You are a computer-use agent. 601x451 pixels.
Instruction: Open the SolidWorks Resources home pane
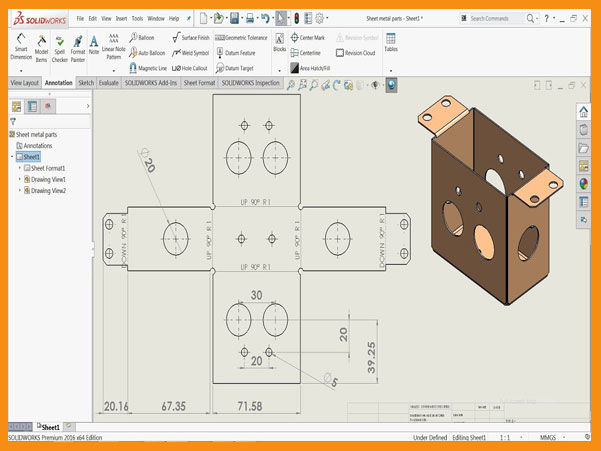pyautogui.click(x=583, y=112)
